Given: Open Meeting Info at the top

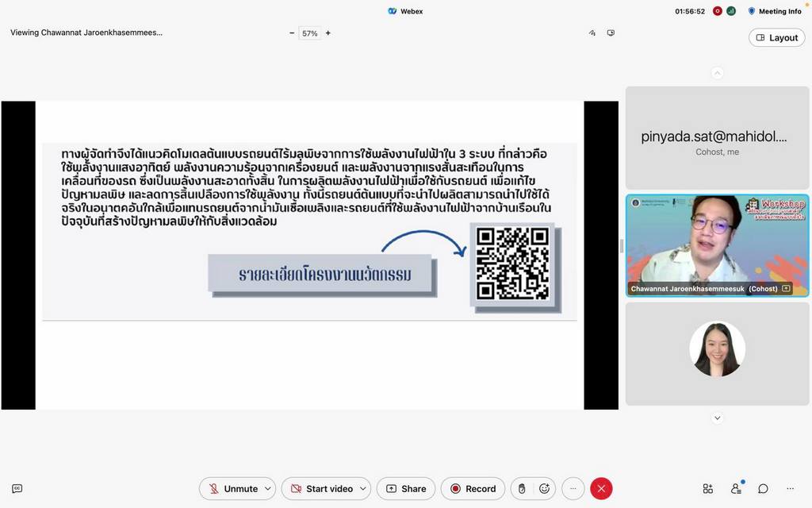Looking at the screenshot, I should tap(774, 11).
